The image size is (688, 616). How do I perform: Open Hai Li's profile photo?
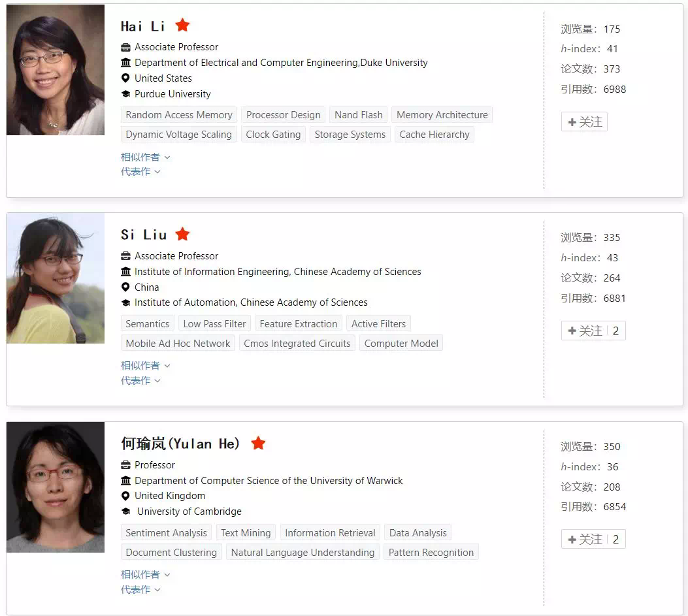point(56,70)
